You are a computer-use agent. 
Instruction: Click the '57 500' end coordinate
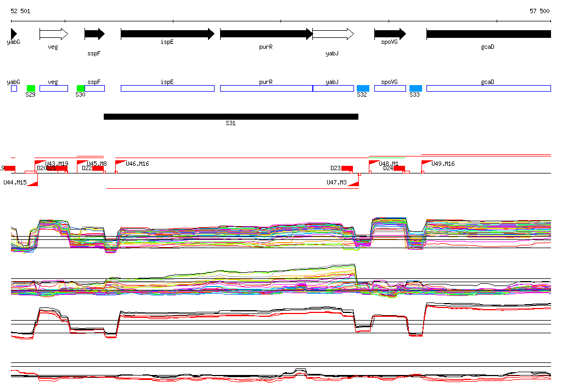[x=539, y=11]
